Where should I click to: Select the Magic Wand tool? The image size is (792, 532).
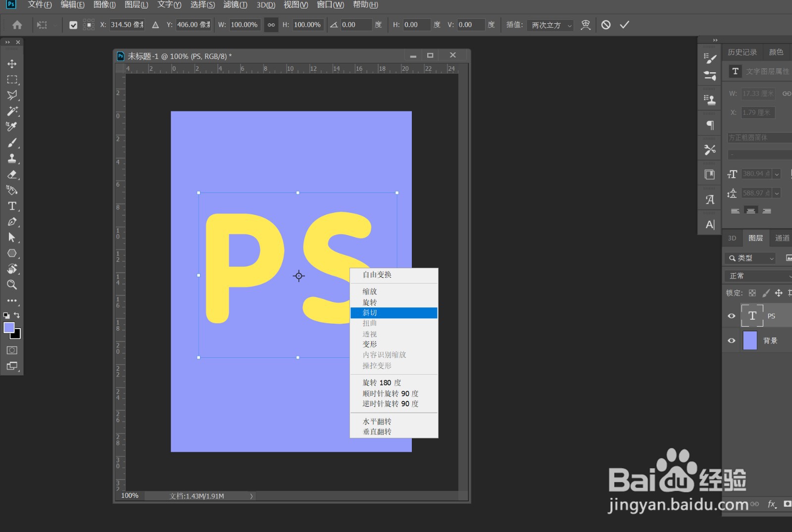pos(12,111)
